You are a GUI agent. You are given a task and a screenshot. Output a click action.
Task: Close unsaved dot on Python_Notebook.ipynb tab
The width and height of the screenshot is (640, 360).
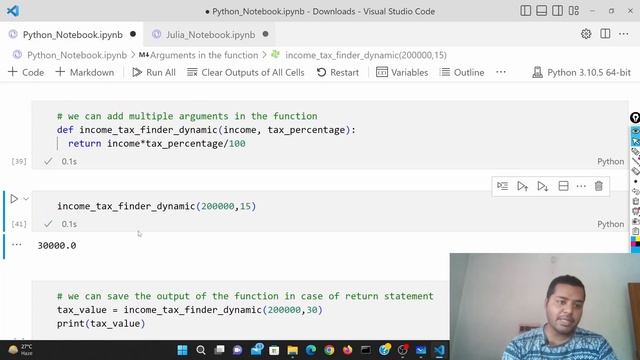click(x=133, y=34)
